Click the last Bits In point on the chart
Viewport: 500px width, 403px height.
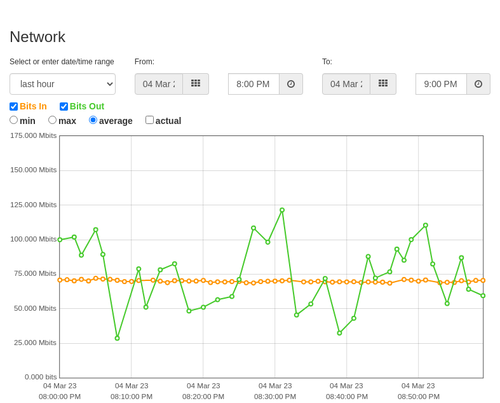pyautogui.click(x=483, y=280)
